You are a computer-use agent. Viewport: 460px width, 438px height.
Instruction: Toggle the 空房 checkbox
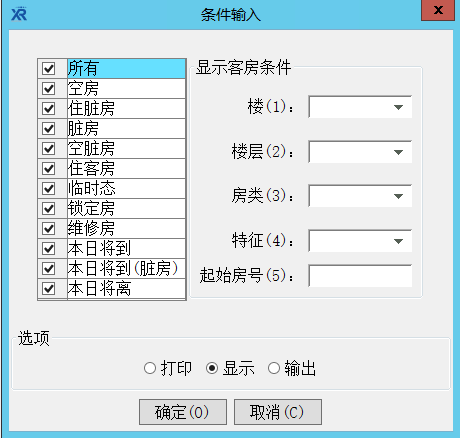click(49, 89)
